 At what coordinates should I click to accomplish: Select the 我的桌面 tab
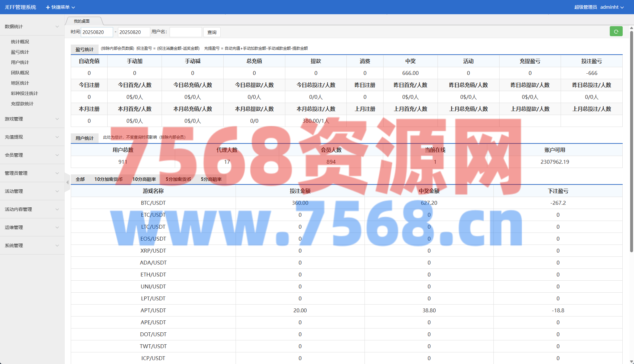[x=82, y=21]
